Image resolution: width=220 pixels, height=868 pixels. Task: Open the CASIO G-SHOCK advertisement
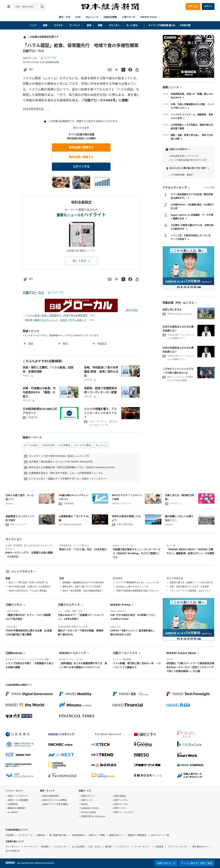coord(189,56)
